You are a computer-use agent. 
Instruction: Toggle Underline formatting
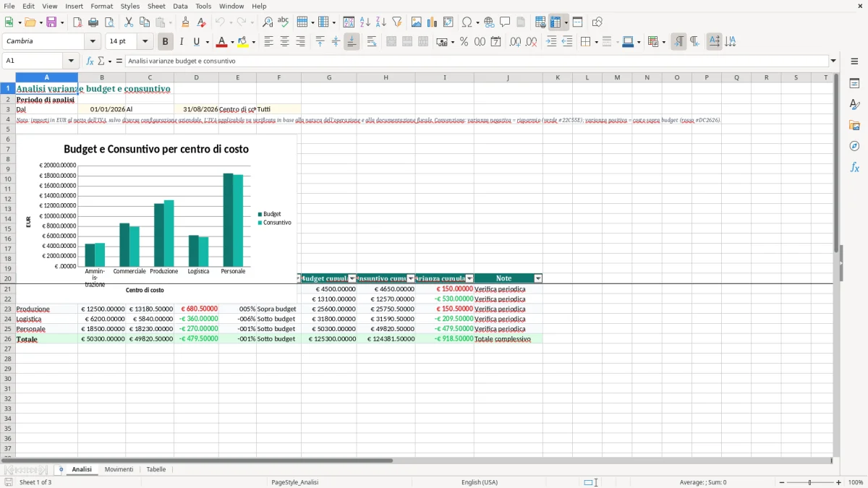(x=196, y=42)
